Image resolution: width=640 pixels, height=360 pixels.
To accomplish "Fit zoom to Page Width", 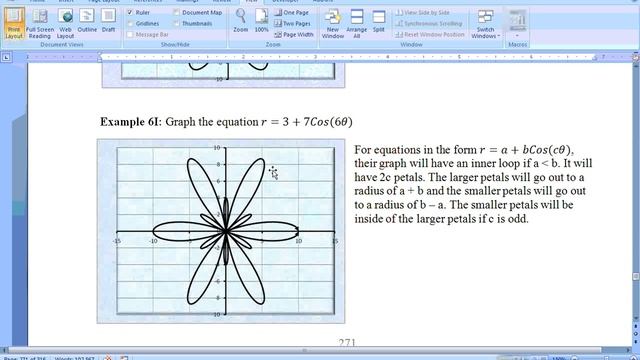I will click(293, 35).
